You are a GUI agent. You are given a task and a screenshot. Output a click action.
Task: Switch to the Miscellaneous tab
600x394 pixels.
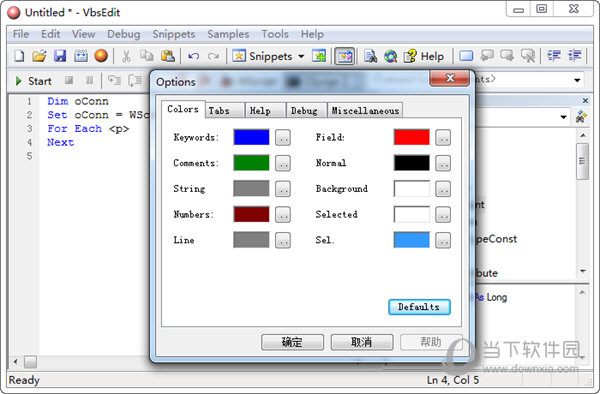tap(365, 111)
